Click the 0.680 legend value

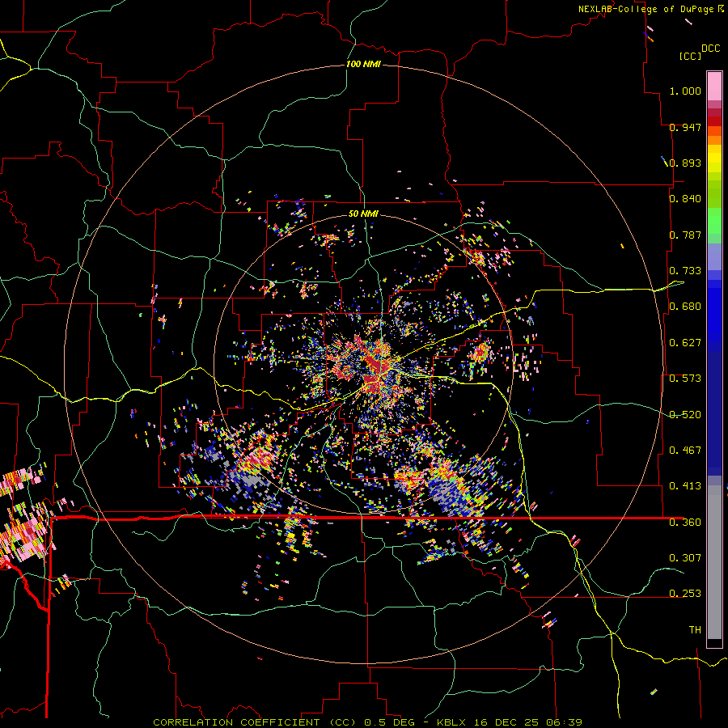point(685,307)
